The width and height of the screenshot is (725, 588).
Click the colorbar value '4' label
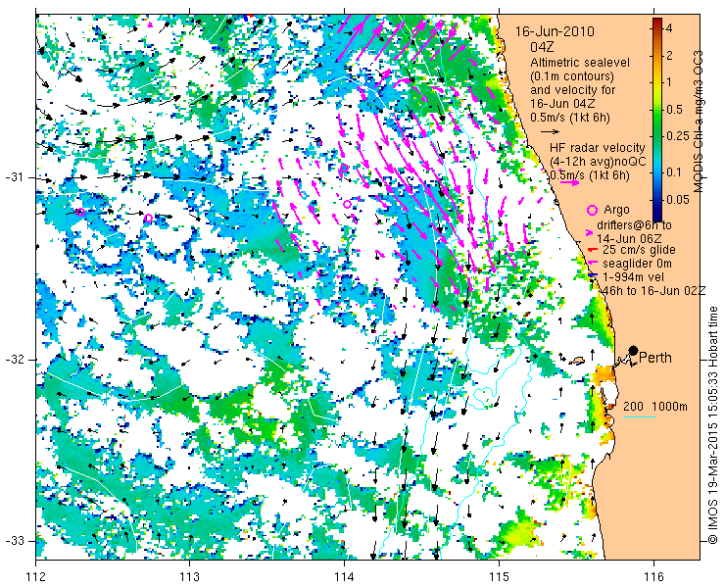pyautogui.click(x=669, y=28)
